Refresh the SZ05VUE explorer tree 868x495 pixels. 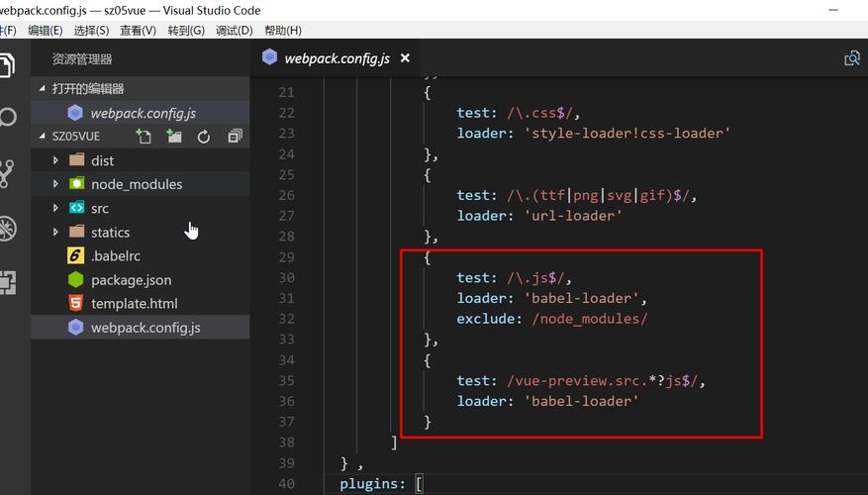point(204,137)
